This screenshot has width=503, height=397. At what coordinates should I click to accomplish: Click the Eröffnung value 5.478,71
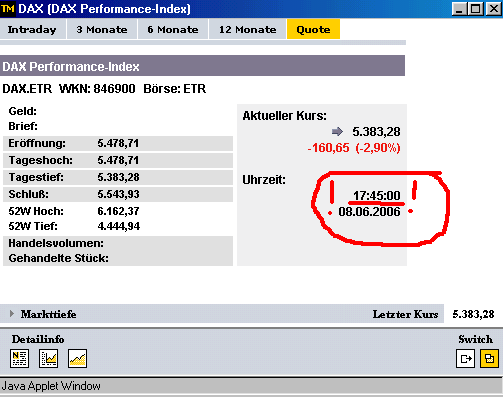[x=118, y=143]
